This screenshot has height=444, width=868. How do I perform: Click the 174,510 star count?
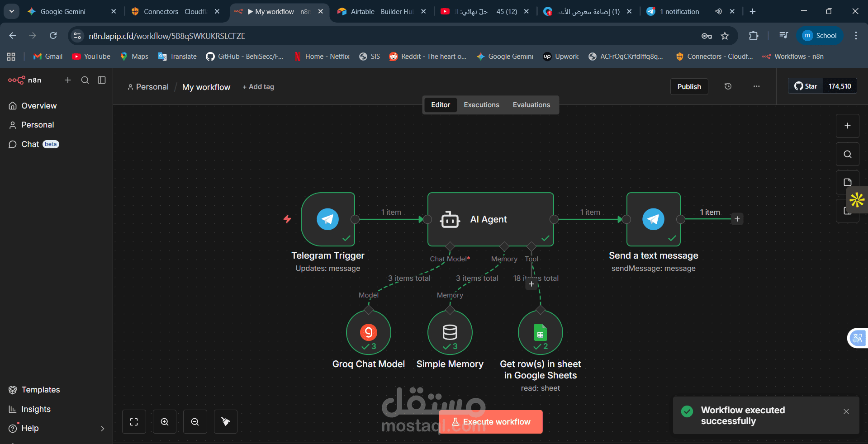coord(840,86)
